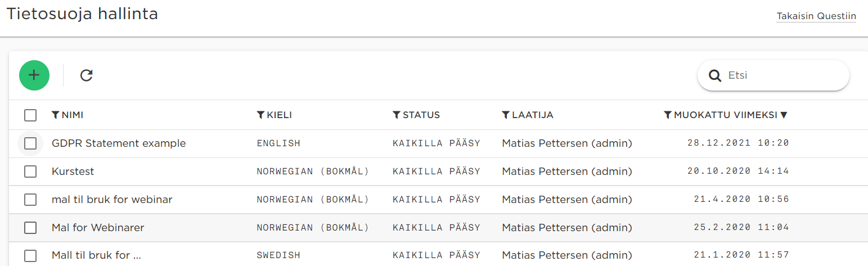
Task: Check the GDPR Statement example row checkbox
Action: (x=30, y=143)
